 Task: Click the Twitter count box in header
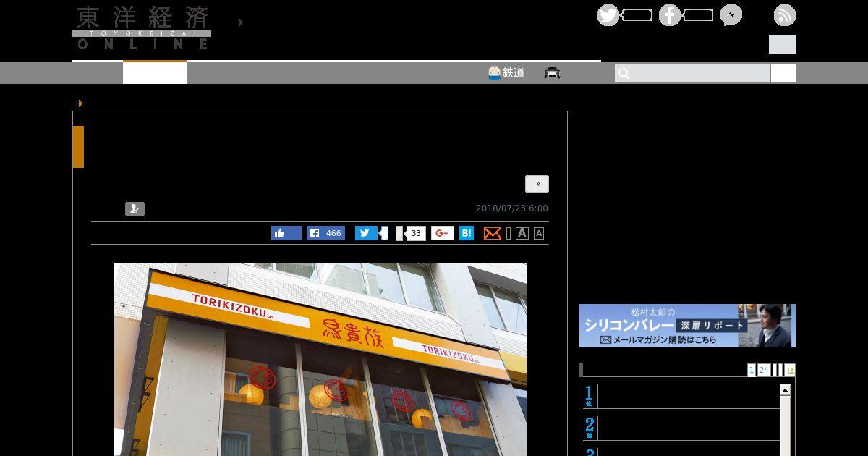coord(637,15)
